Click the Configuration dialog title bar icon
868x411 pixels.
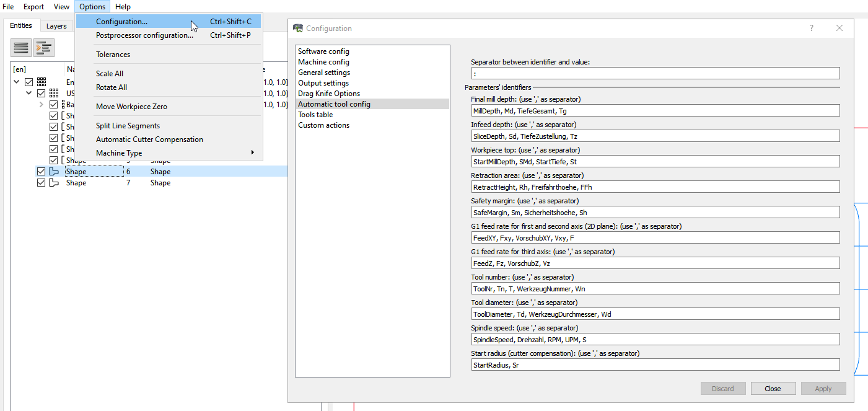tap(298, 28)
